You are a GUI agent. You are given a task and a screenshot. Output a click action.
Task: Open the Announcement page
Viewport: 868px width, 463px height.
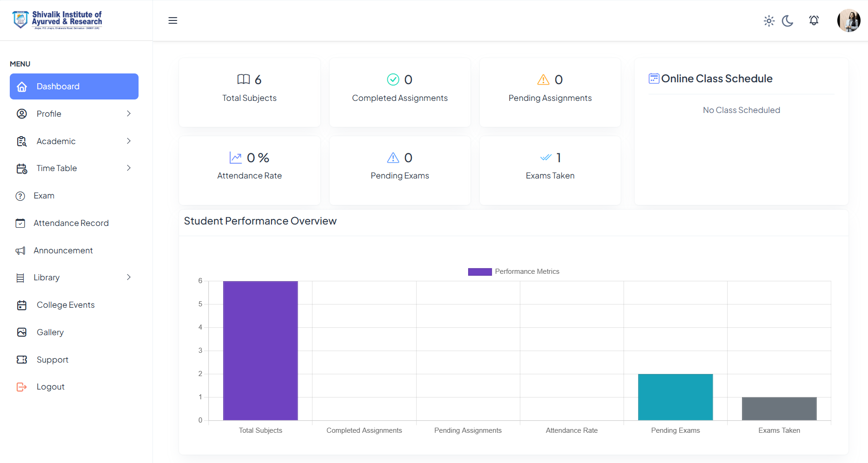tap(63, 250)
